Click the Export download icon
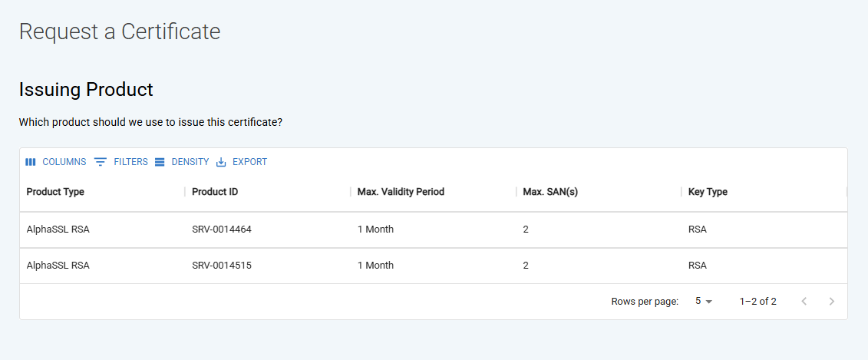The image size is (868, 360). point(221,162)
